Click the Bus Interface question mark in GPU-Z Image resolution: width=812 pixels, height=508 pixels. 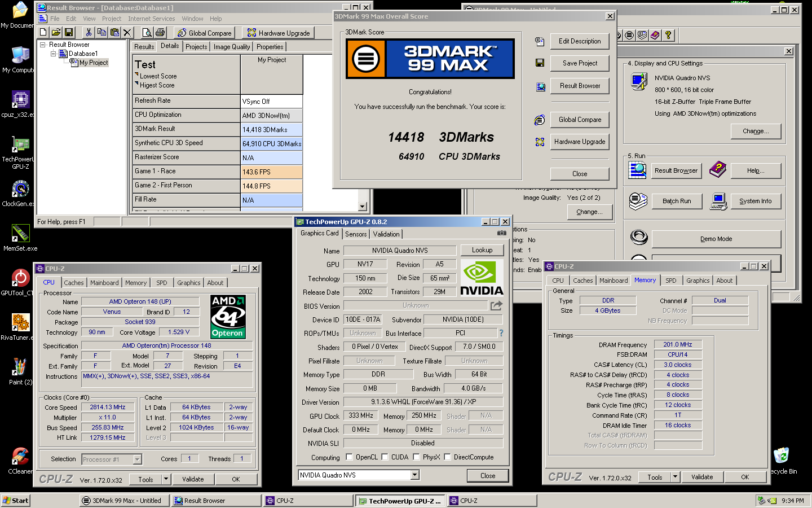point(501,333)
